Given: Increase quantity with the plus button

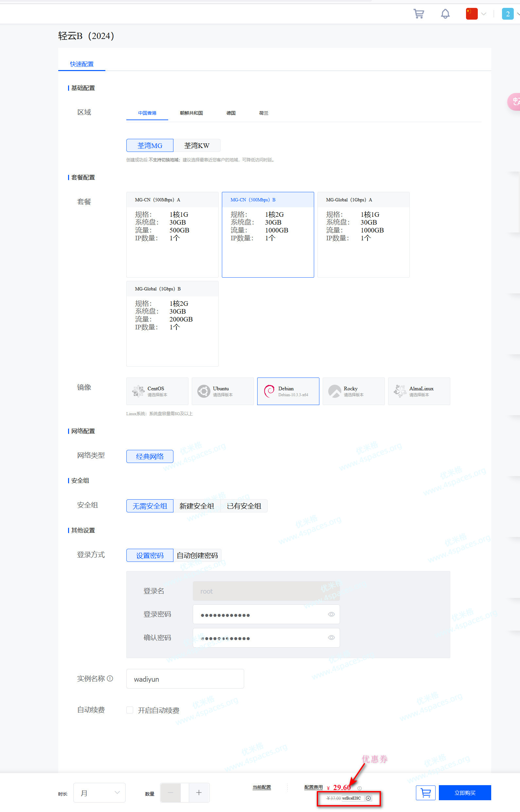Looking at the screenshot, I should 199,792.
